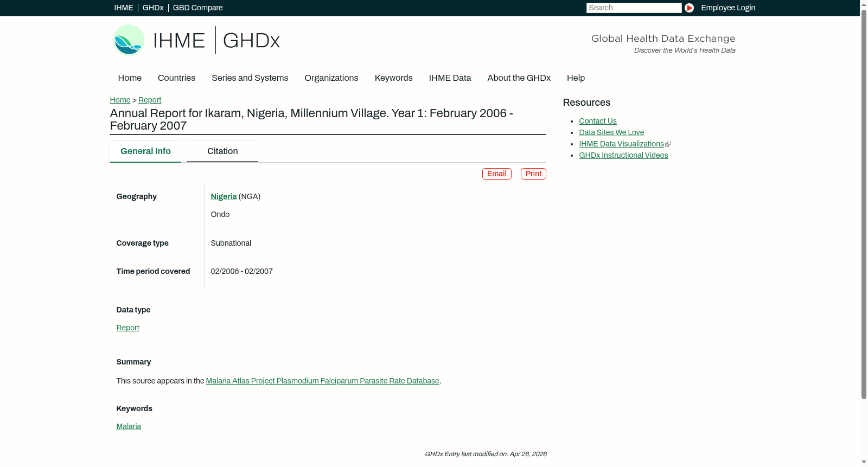This screenshot has width=868, height=467.
Task: Click the Email button
Action: coord(497,174)
